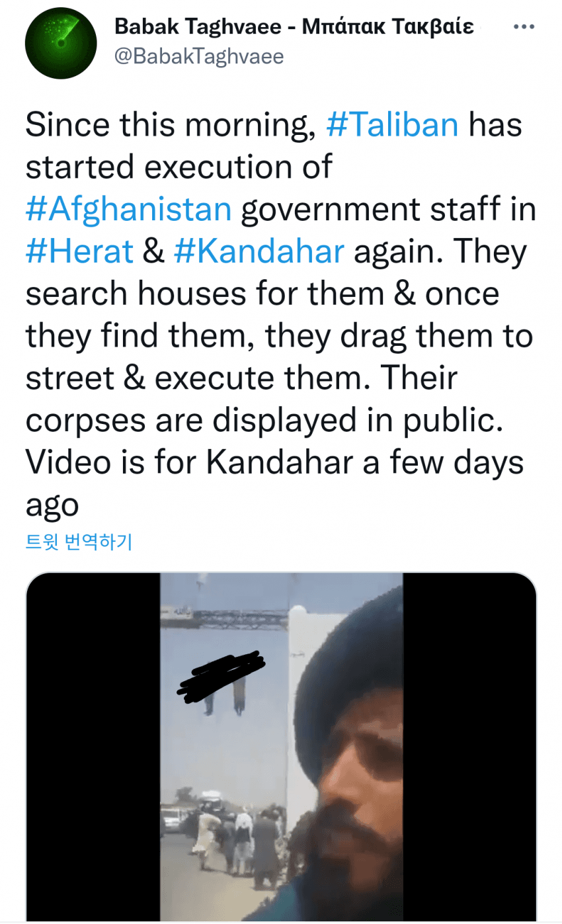Open tweet via "Since this morning" text
This screenshot has width=562, height=924.
[169, 125]
